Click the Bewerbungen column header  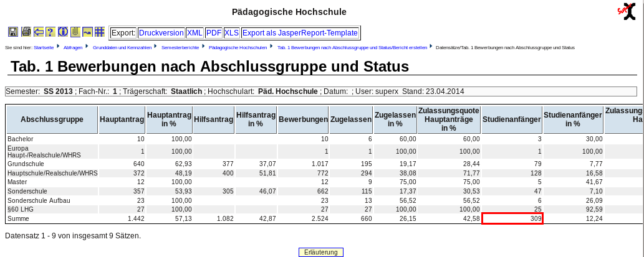303,119
